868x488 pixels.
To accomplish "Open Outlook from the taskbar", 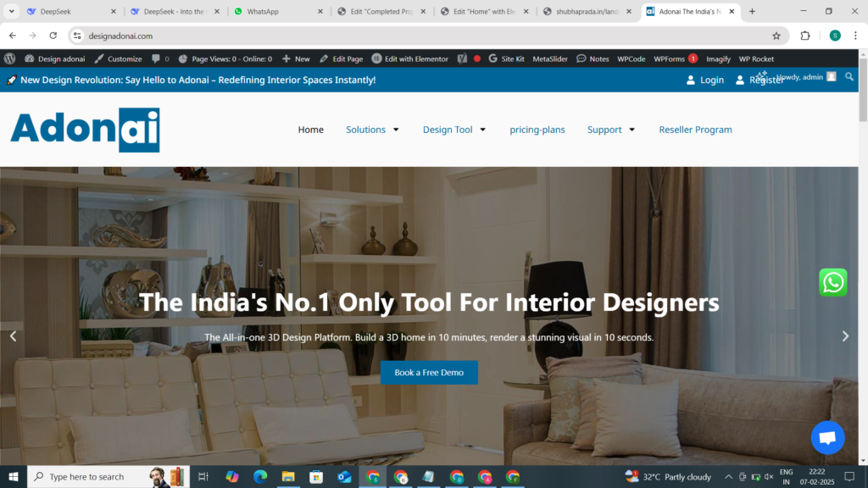I will tap(344, 476).
